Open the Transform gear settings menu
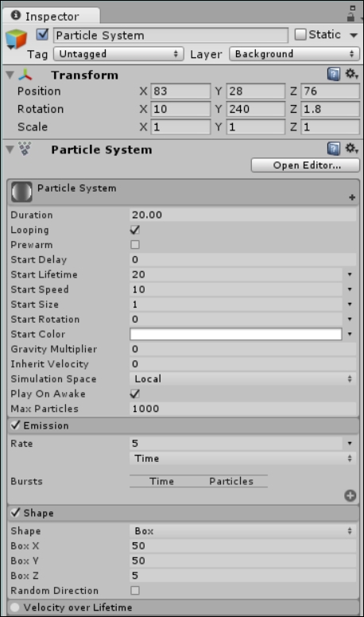The height and width of the screenshot is (617, 364). click(351, 74)
